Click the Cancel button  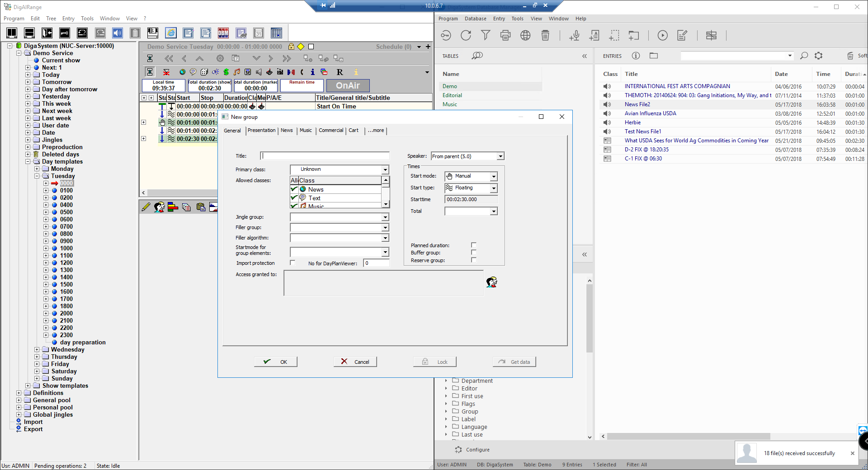pyautogui.click(x=355, y=362)
